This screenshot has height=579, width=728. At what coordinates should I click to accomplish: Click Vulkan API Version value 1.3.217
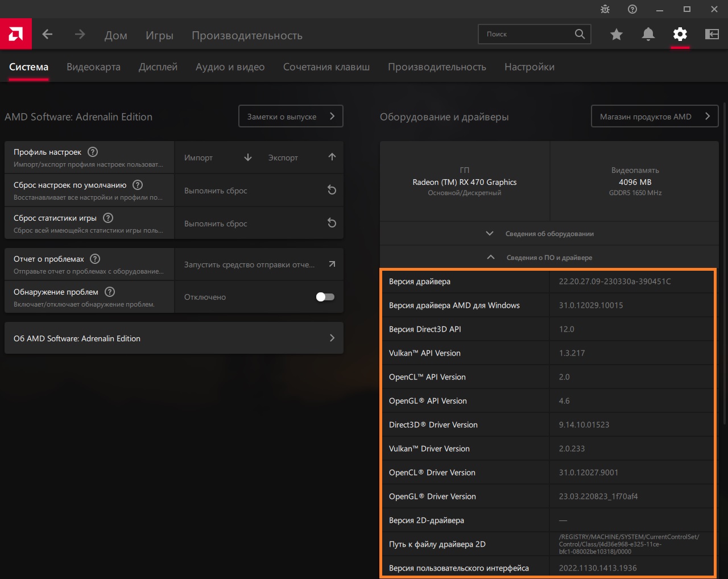coord(572,353)
